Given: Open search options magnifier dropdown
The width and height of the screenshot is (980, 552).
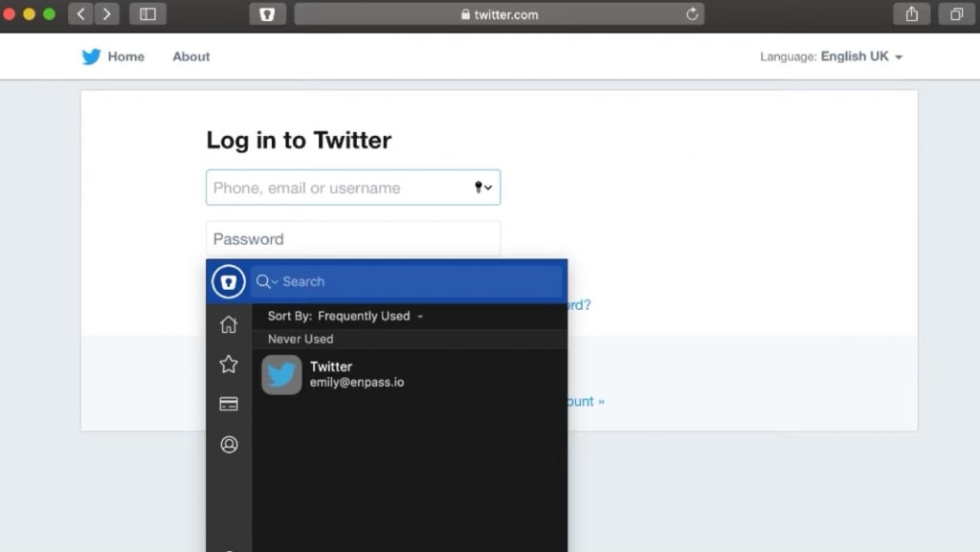Looking at the screenshot, I should pos(267,281).
